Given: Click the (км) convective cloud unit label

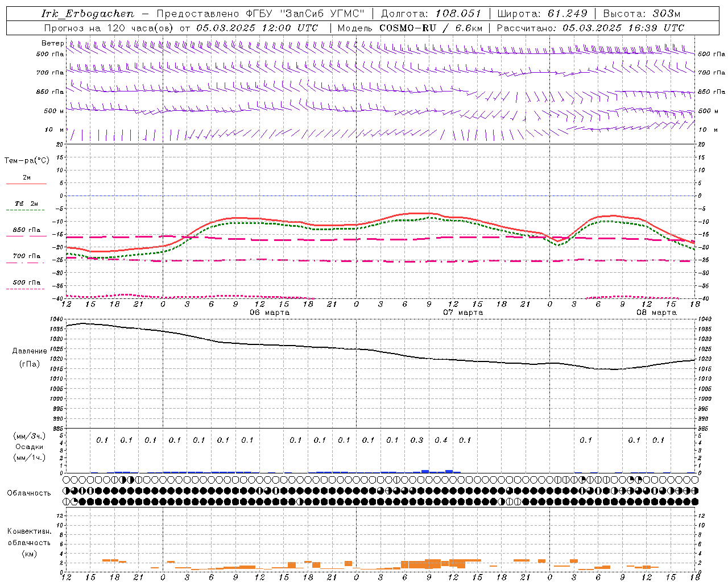Looking at the screenshot, I should pos(29,553).
